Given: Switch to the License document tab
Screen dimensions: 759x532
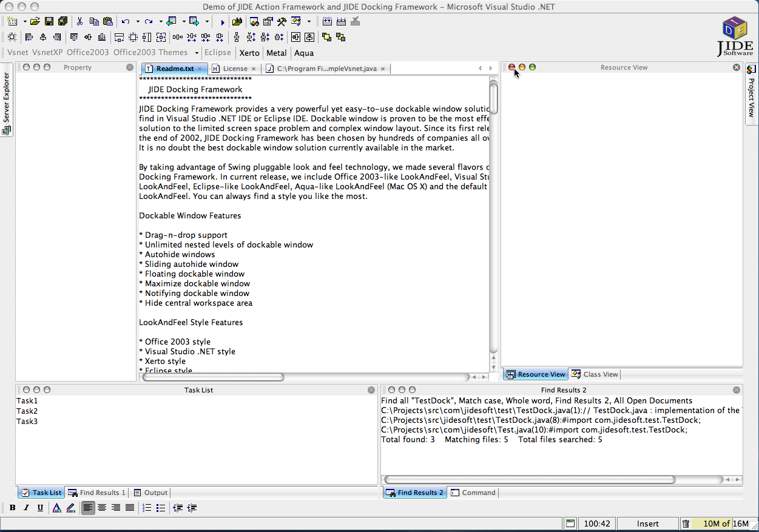Looking at the screenshot, I should pyautogui.click(x=234, y=69).
